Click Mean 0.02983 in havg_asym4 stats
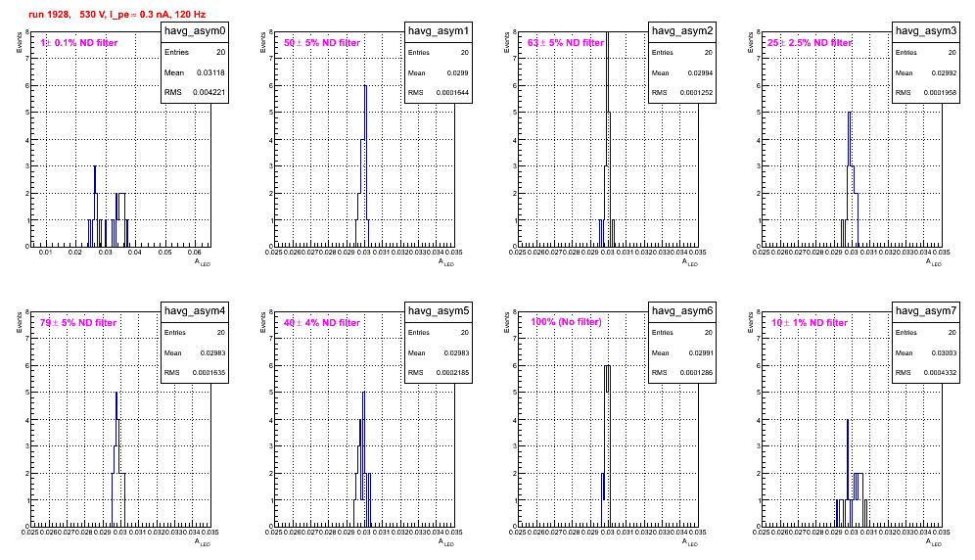Viewport: 975px width, 560px height. tap(195, 352)
